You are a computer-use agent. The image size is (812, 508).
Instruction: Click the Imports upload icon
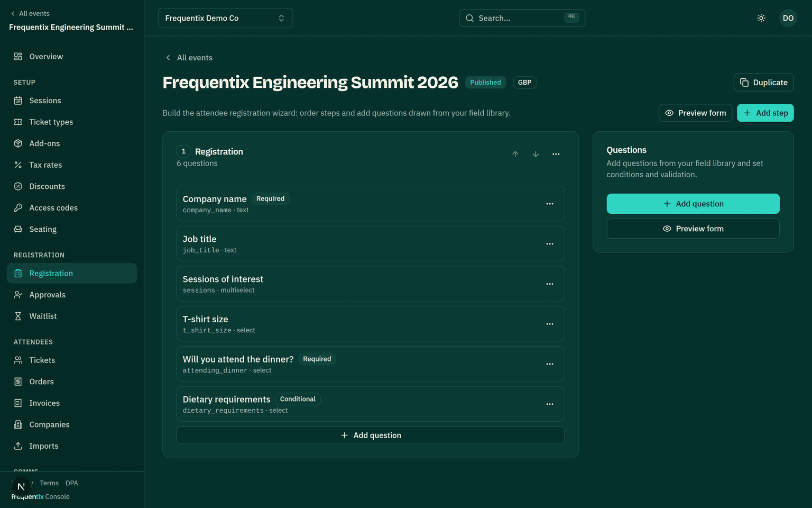[x=18, y=446]
